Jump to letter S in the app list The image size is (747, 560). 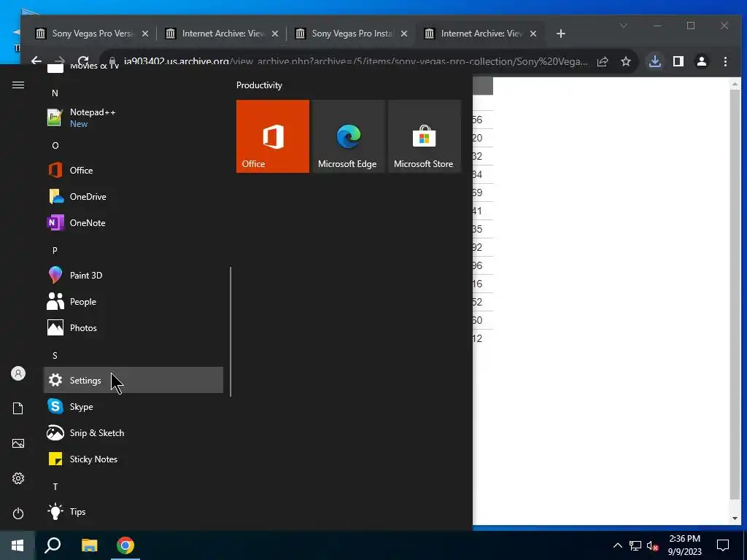click(x=55, y=356)
